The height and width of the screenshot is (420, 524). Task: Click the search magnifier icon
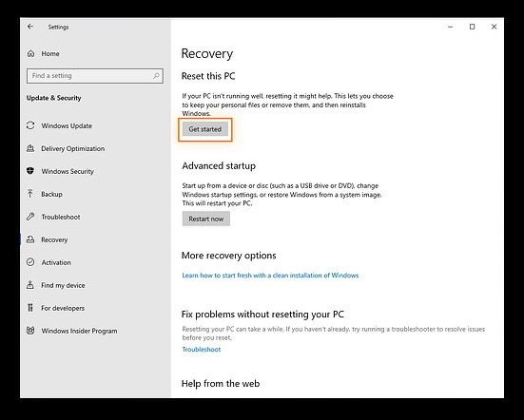(x=156, y=76)
